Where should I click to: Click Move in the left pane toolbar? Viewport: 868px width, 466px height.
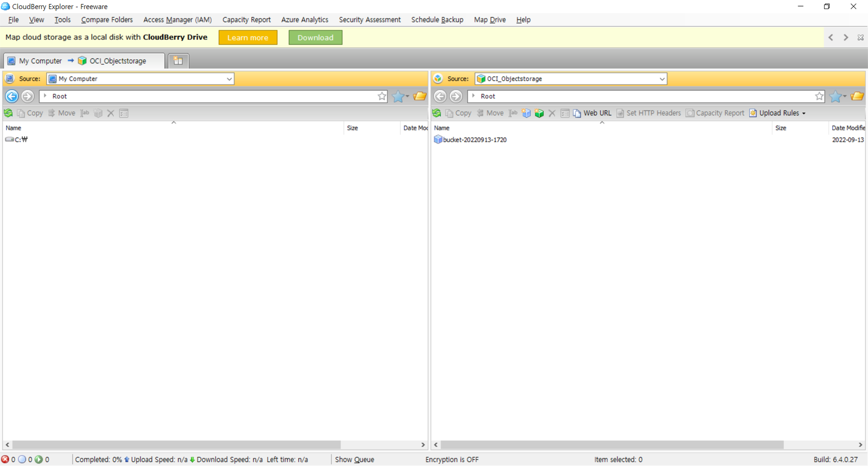tap(62, 113)
